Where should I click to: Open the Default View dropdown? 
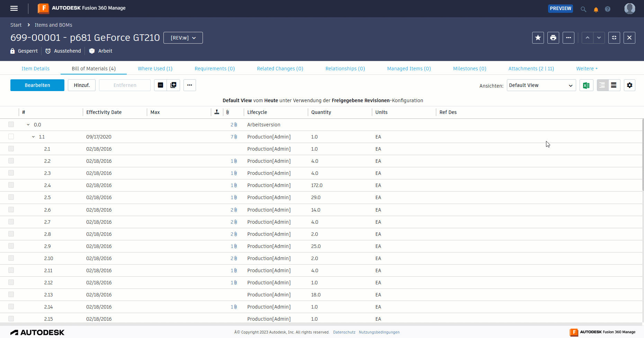(541, 85)
